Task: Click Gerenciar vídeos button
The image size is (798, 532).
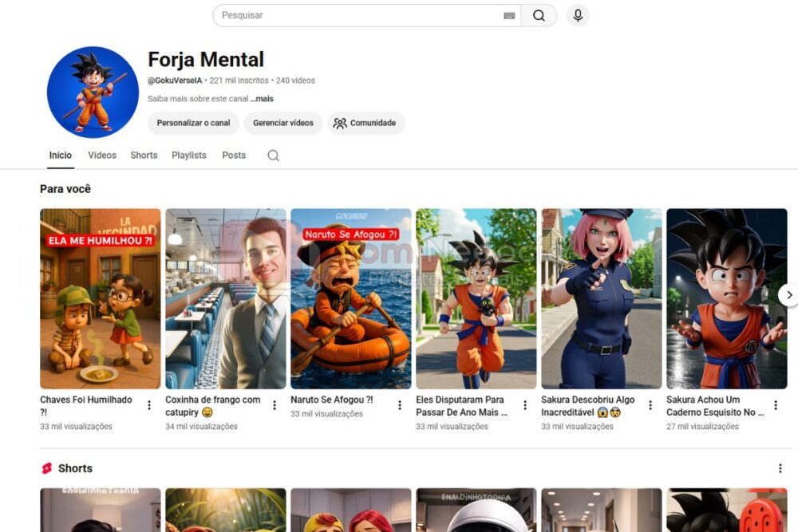Action: click(x=283, y=123)
